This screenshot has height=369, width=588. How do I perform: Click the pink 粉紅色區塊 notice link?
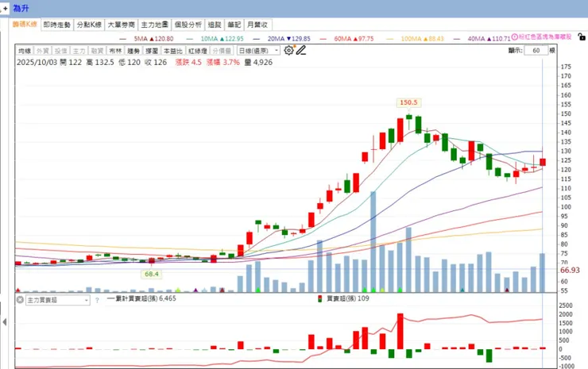[x=545, y=37]
